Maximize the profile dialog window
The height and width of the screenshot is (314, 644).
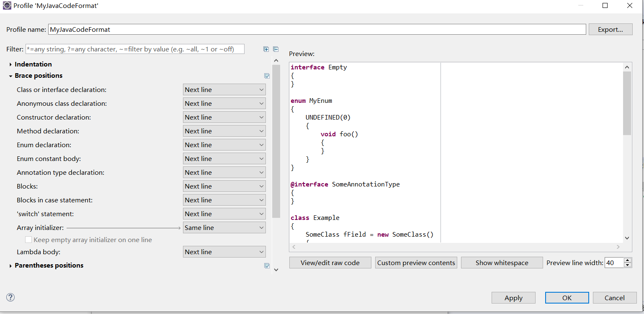(x=605, y=6)
